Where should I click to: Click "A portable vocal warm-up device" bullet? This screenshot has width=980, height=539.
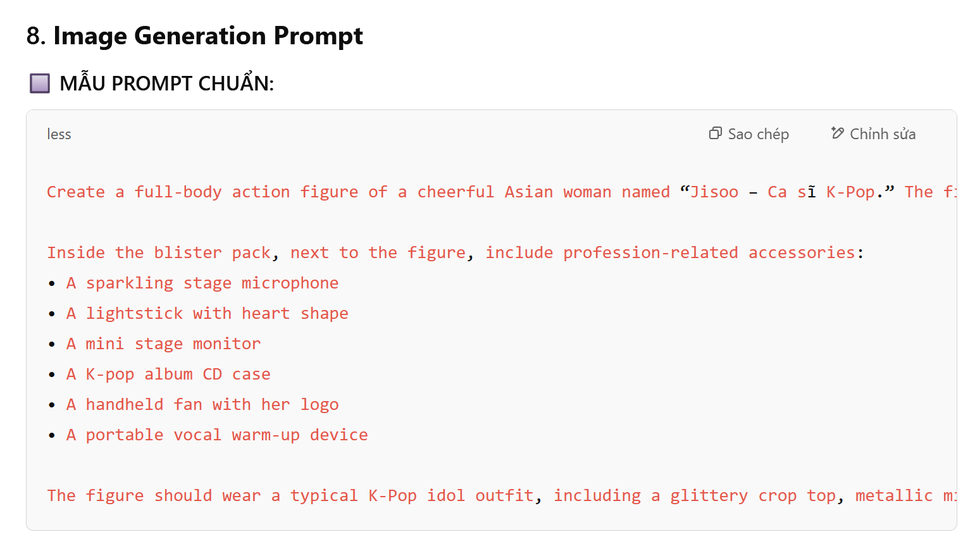[217, 435]
